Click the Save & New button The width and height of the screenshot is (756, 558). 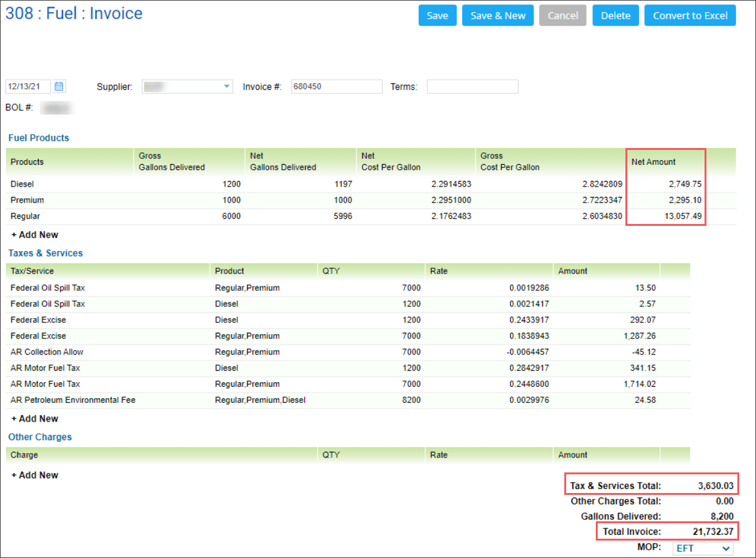pyautogui.click(x=497, y=15)
